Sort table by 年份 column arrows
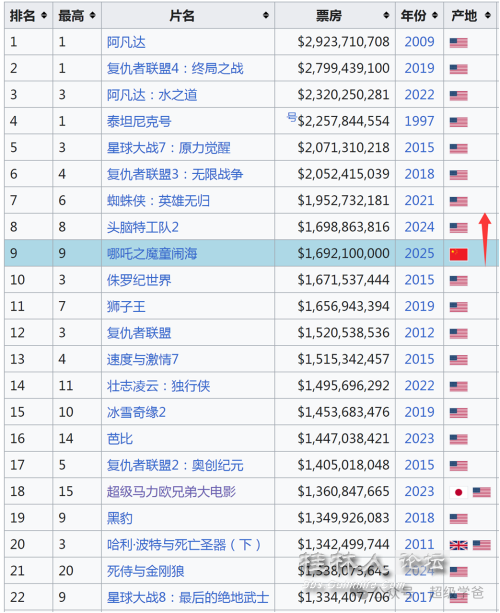The width and height of the screenshot is (500, 613). 435,16
